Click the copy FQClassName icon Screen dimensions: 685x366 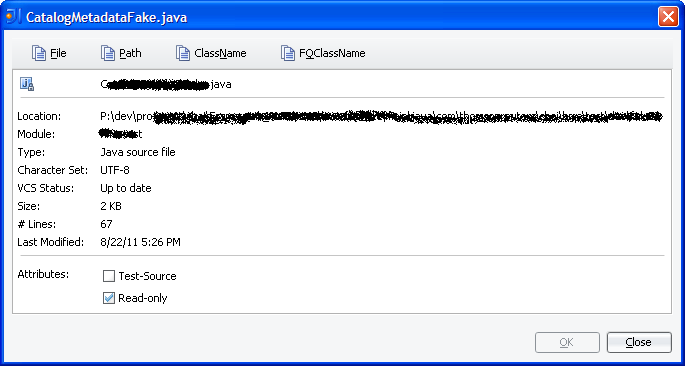pos(288,53)
